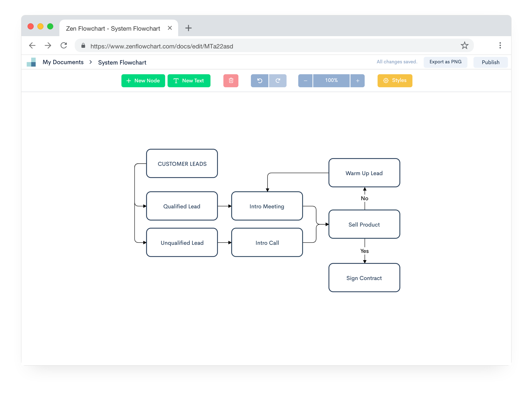Insert text with the New Text tool
The width and height of the screenshot is (532, 410).
(189, 81)
